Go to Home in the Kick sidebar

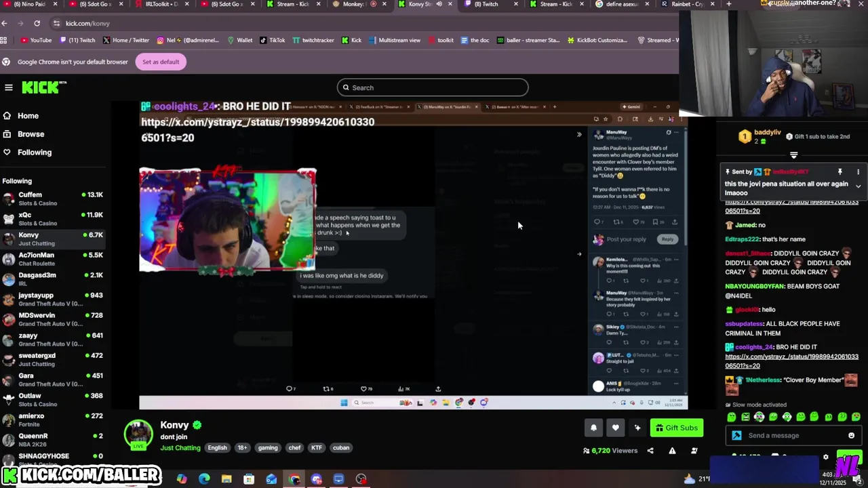[x=28, y=116]
